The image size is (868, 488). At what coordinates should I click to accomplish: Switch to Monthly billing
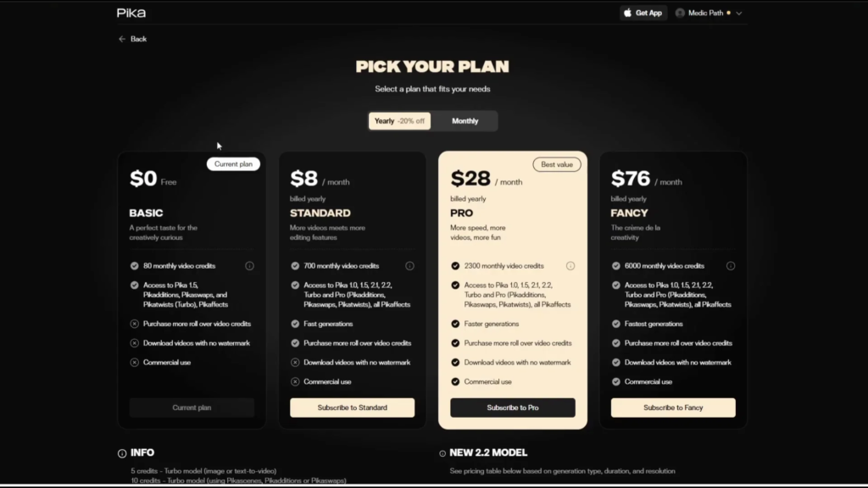tap(465, 121)
